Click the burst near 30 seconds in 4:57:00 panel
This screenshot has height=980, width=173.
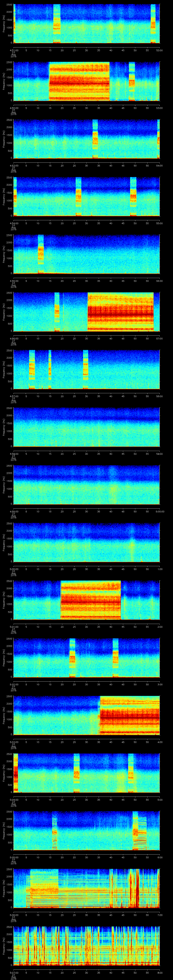tap(85, 369)
